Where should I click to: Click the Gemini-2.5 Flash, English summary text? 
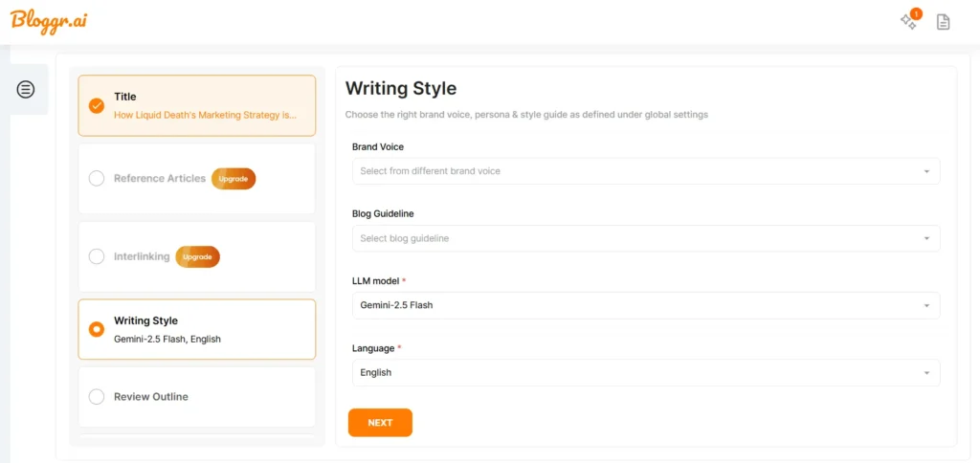coord(167,340)
